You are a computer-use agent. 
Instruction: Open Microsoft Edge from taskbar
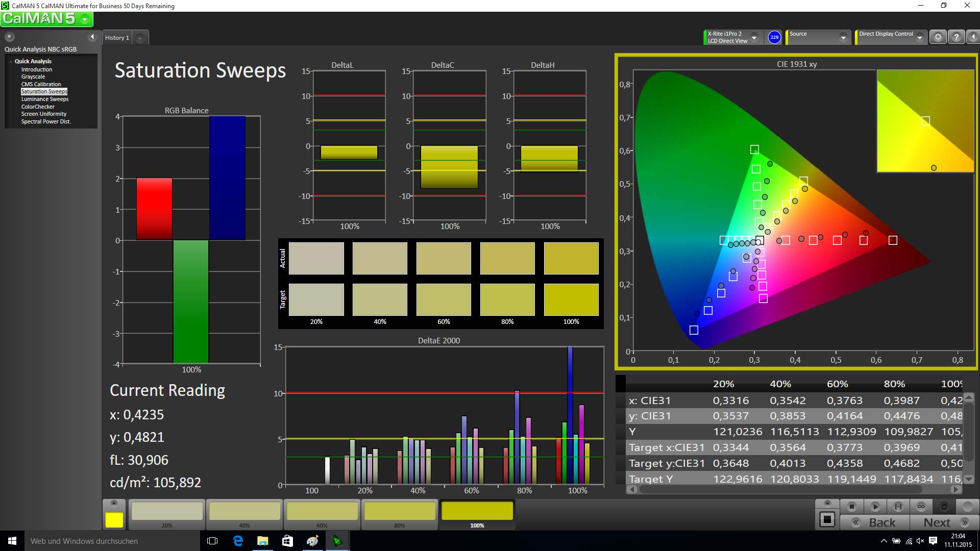pos(238,541)
